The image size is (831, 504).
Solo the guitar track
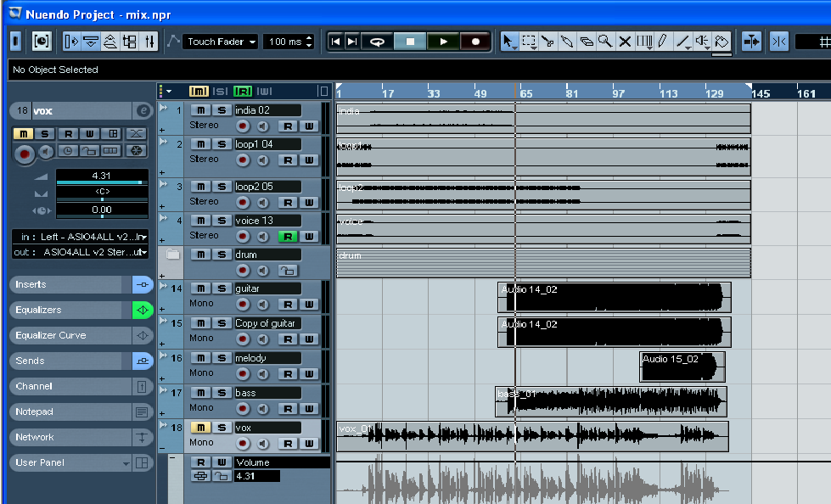tap(221, 288)
